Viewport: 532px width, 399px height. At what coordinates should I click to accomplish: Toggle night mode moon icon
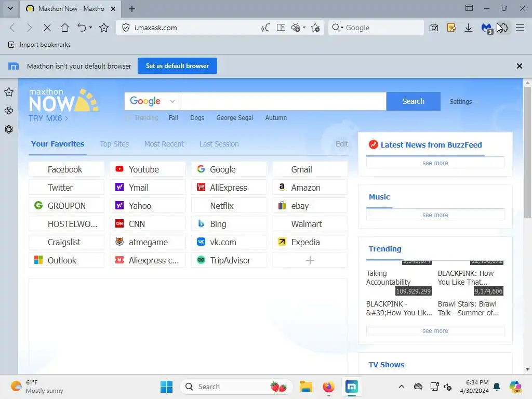click(x=265, y=28)
